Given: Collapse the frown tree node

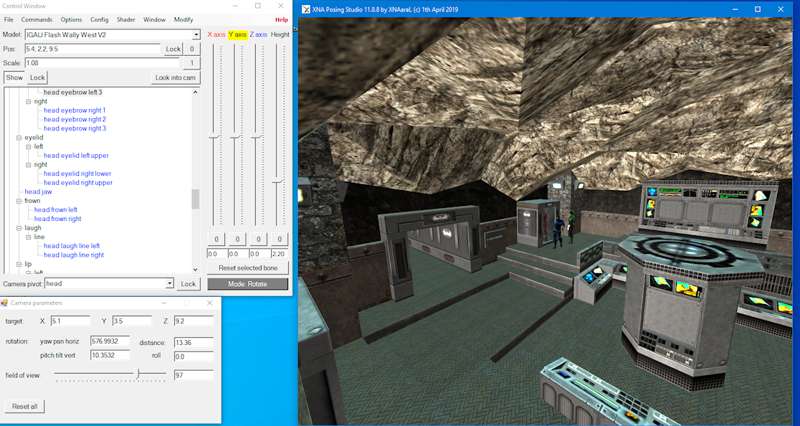Looking at the screenshot, I should coord(20,201).
